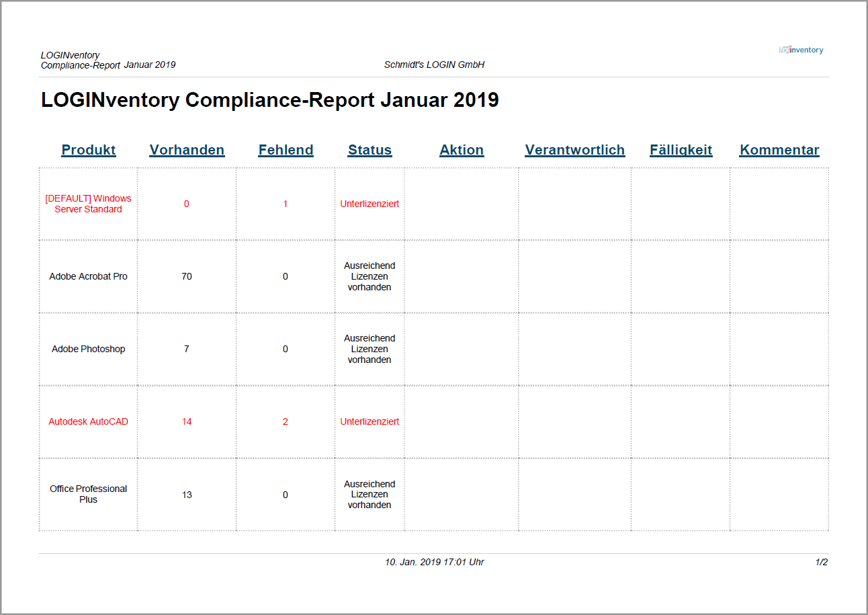The width and height of the screenshot is (868, 615).
Task: Click 'Ausreichend Lizenzen vorhanden' in Office Professional Plus row
Action: [370, 494]
